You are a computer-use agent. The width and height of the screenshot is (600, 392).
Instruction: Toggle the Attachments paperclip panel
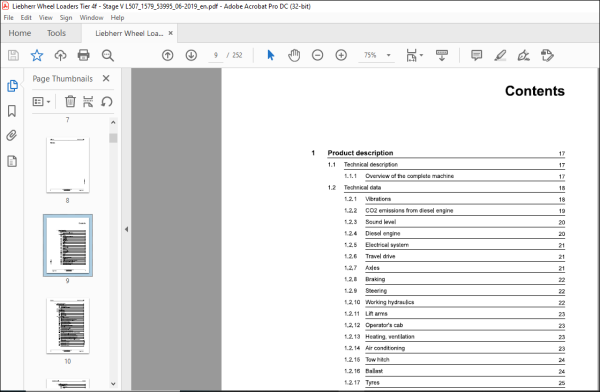pos(12,136)
